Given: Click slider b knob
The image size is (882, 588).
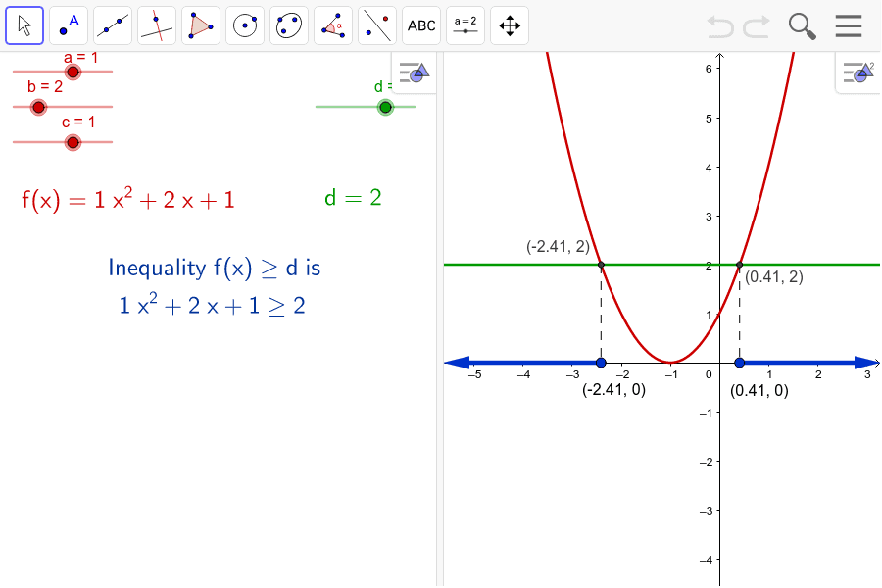Looking at the screenshot, I should [38, 107].
